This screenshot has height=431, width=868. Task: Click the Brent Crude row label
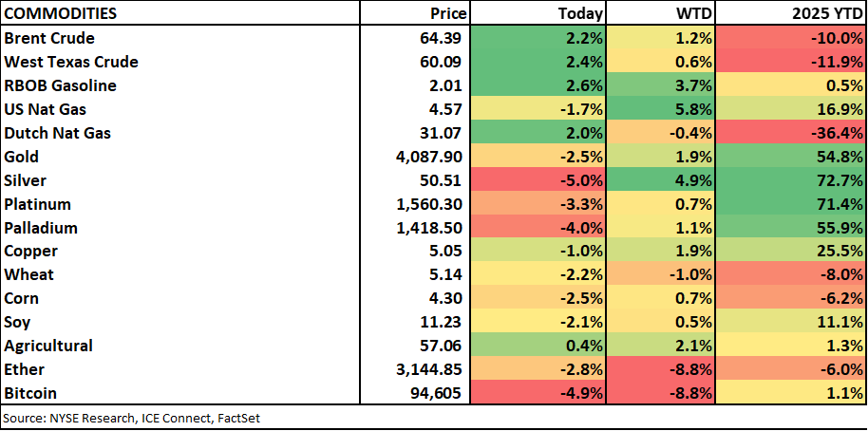click(x=49, y=38)
